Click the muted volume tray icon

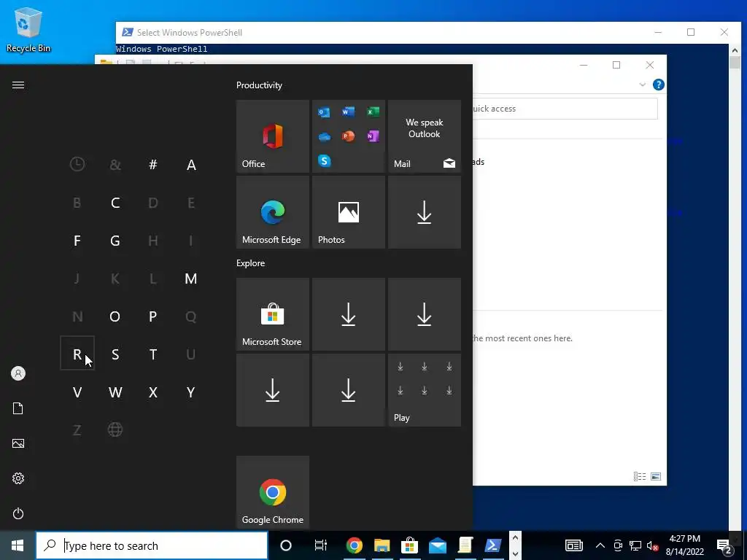(653, 545)
